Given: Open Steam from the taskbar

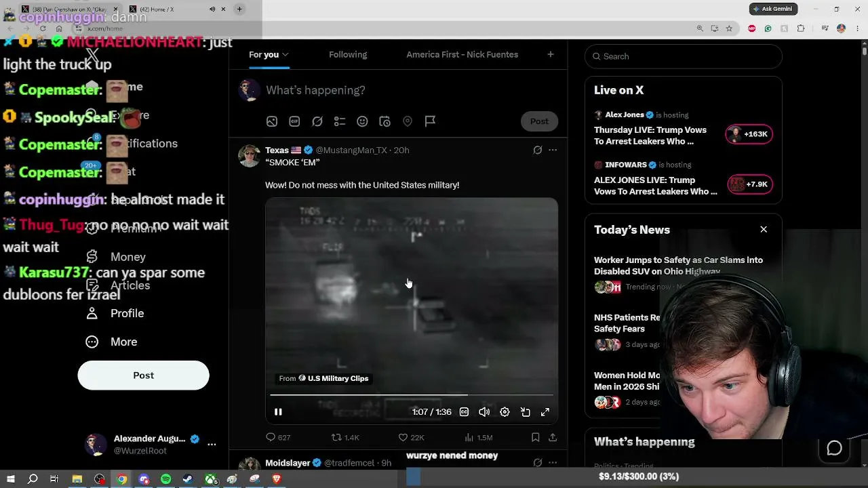Looking at the screenshot, I should [188, 479].
